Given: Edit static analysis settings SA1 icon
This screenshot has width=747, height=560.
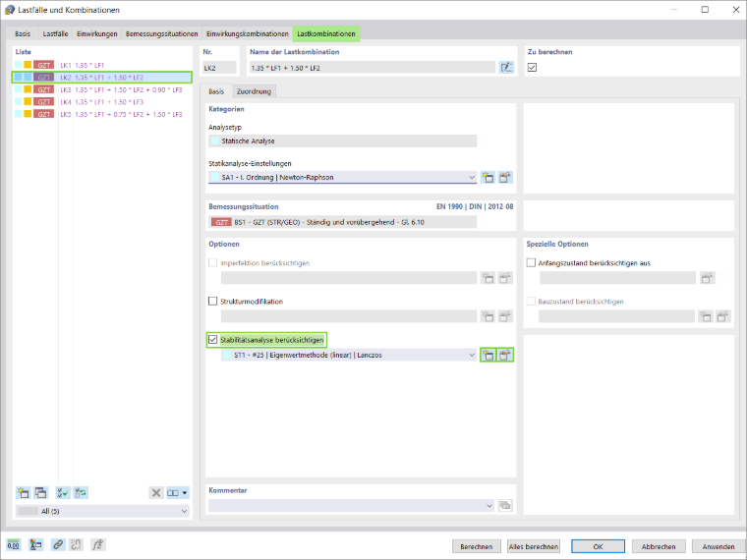Looking at the screenshot, I should (x=505, y=178).
